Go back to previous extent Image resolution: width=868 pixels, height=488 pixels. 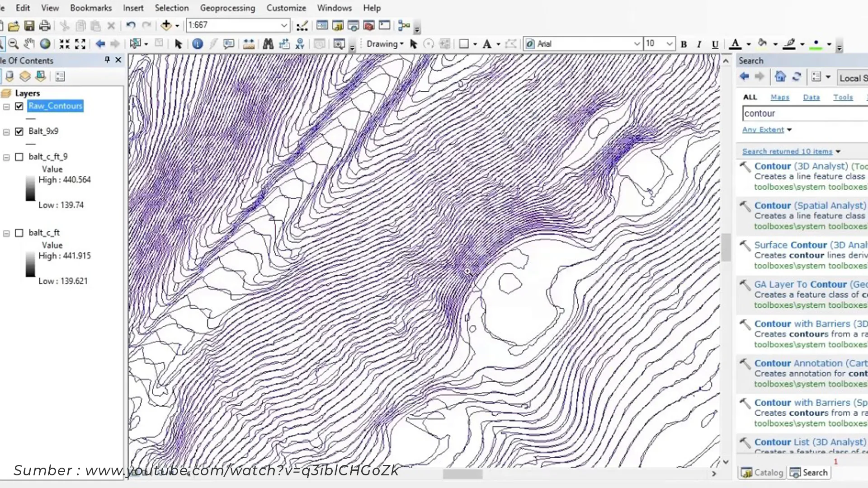[100, 44]
